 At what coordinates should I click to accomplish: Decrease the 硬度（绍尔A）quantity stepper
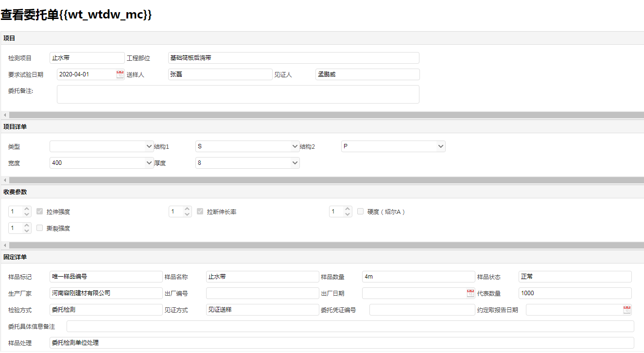click(348, 214)
